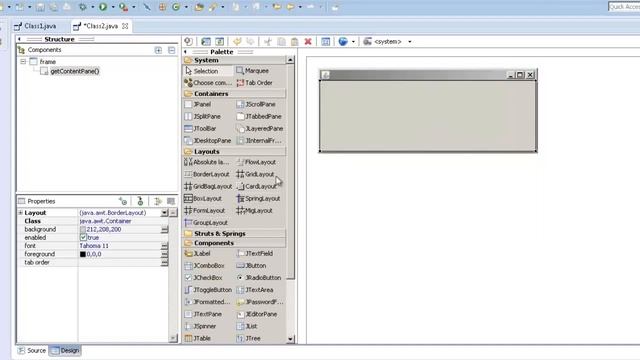Open background color editor ellipsis button
The image size is (640, 360).
164,229
